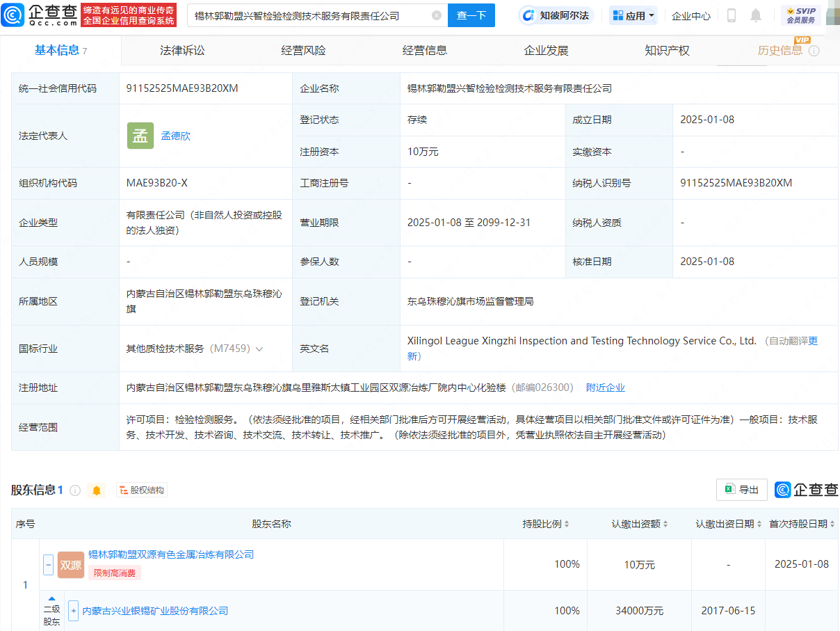Click the 存续 registration status value
The height and width of the screenshot is (631, 840).
[x=417, y=120]
